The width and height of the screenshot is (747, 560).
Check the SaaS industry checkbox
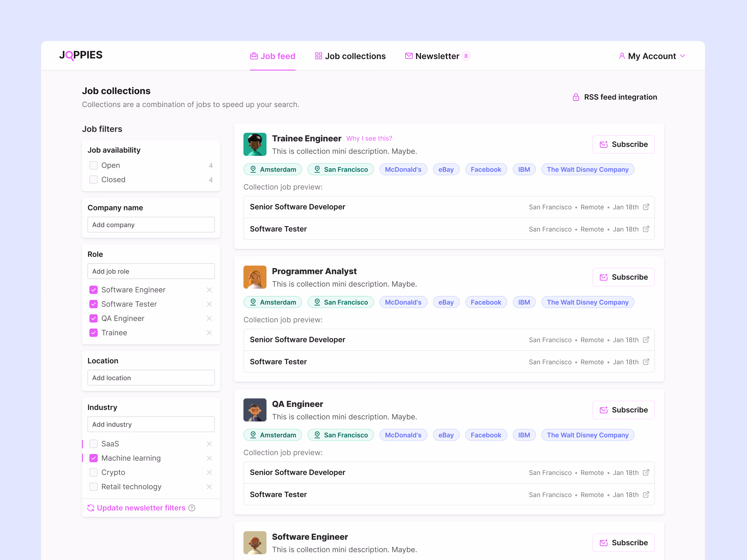tap(94, 444)
